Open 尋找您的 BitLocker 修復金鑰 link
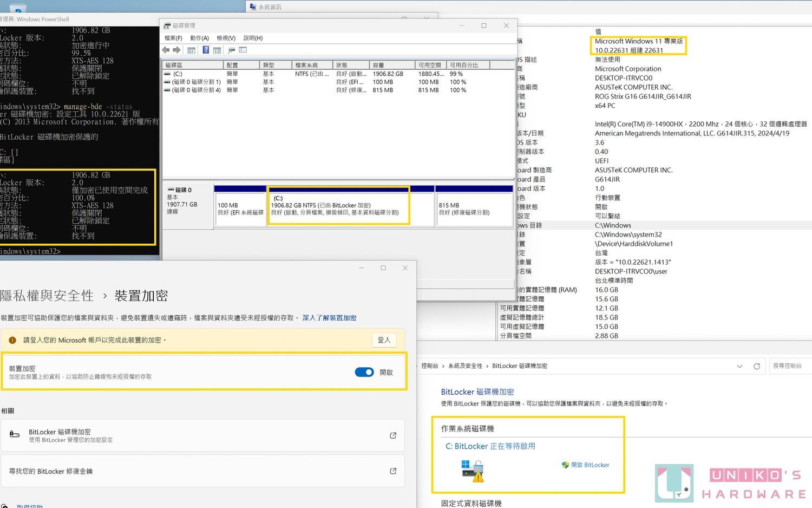This screenshot has width=812, height=508. tap(202, 471)
